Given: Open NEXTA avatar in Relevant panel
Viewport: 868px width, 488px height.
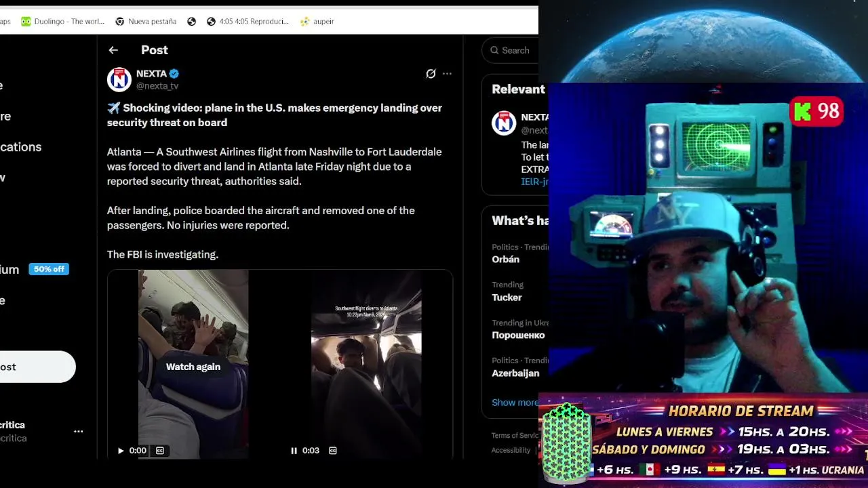Looking at the screenshot, I should coord(504,123).
